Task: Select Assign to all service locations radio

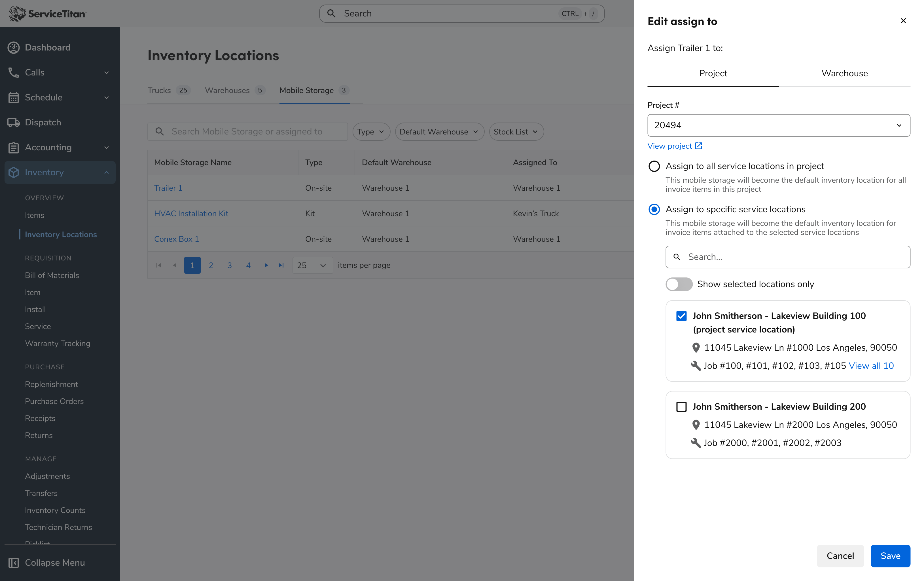Action: coord(654,166)
